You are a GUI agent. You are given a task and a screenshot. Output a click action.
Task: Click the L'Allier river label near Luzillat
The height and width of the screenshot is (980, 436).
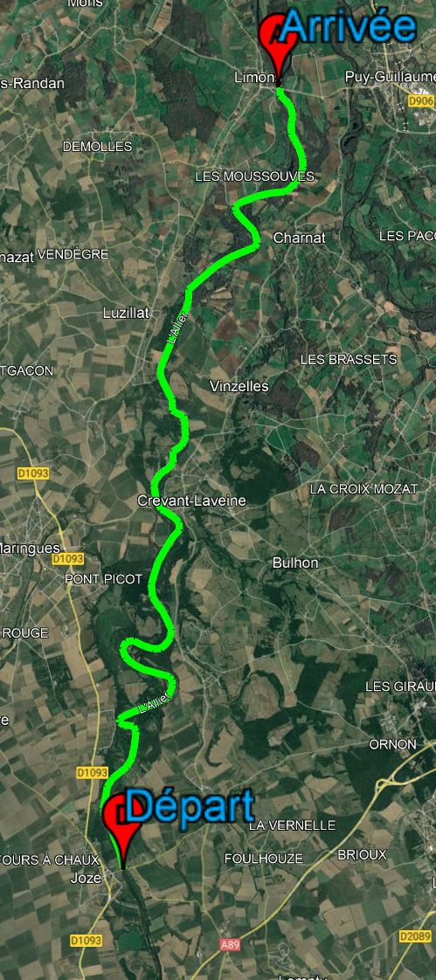click(179, 328)
